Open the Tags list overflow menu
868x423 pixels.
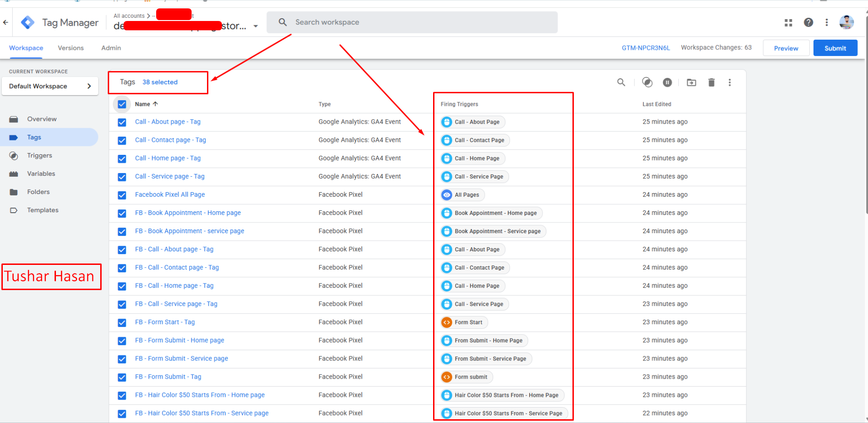point(730,82)
